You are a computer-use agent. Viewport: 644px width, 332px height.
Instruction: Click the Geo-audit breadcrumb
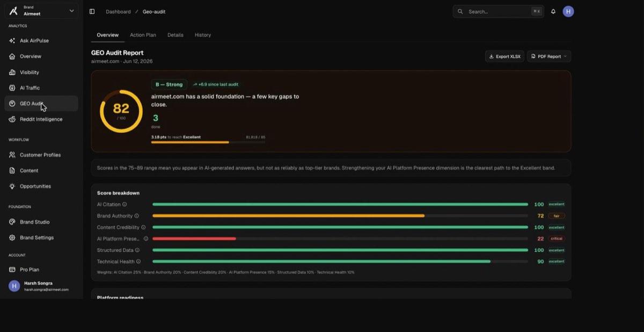tap(154, 11)
